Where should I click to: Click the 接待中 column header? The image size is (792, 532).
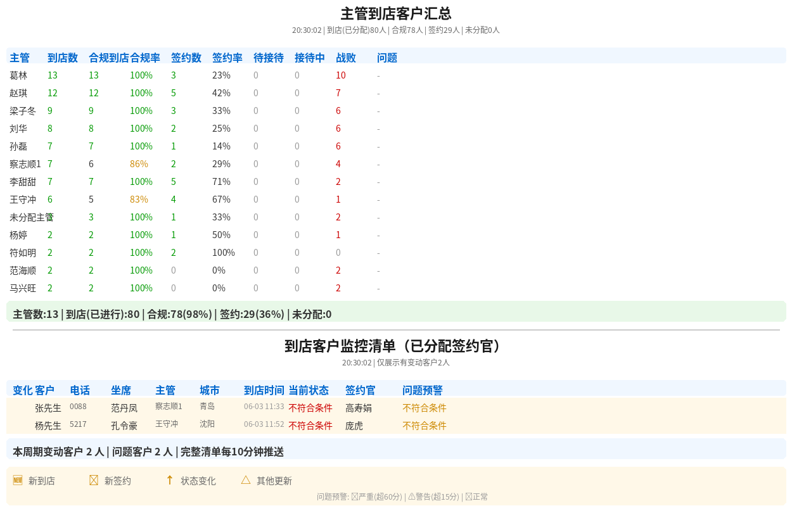click(310, 58)
